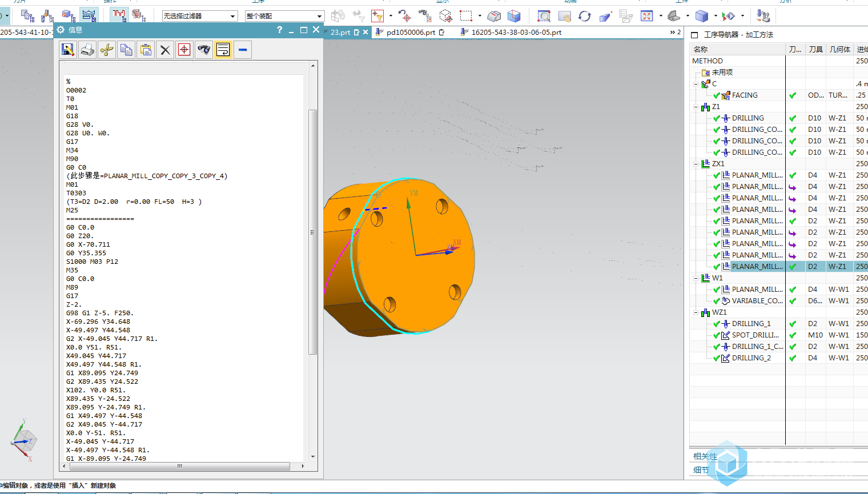Switch to Machine Tool view icon
868x494 pixels.
click(48, 15)
